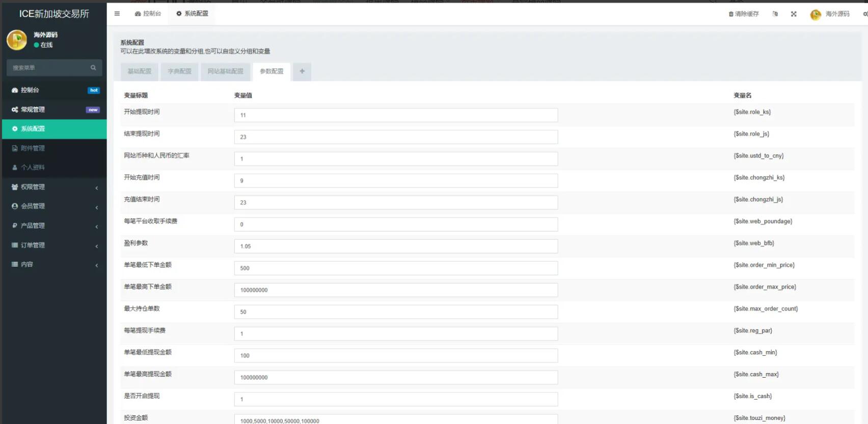Expand the 订单管理 sidebar menu
Viewport: 868px width, 424px height.
[54, 245]
